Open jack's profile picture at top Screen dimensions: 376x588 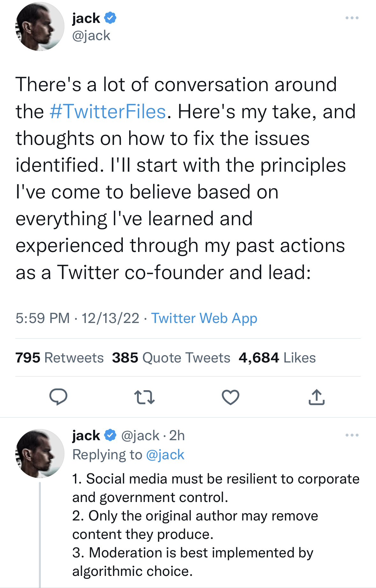[x=40, y=26]
